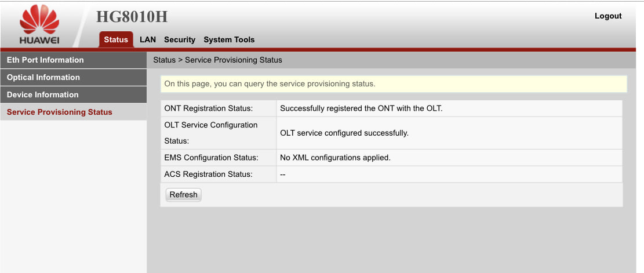The width and height of the screenshot is (644, 273).
Task: Open the Status tab
Action: tap(116, 40)
